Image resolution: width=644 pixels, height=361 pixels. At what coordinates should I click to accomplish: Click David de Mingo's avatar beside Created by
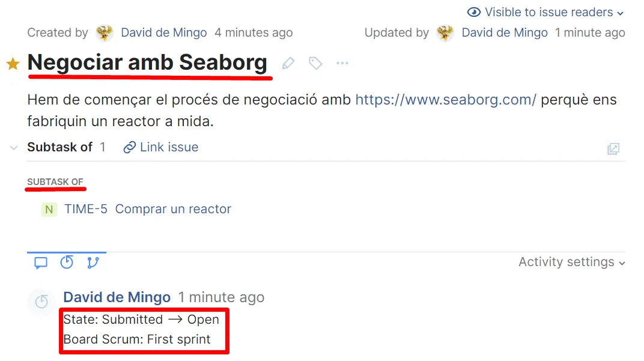pyautogui.click(x=105, y=33)
